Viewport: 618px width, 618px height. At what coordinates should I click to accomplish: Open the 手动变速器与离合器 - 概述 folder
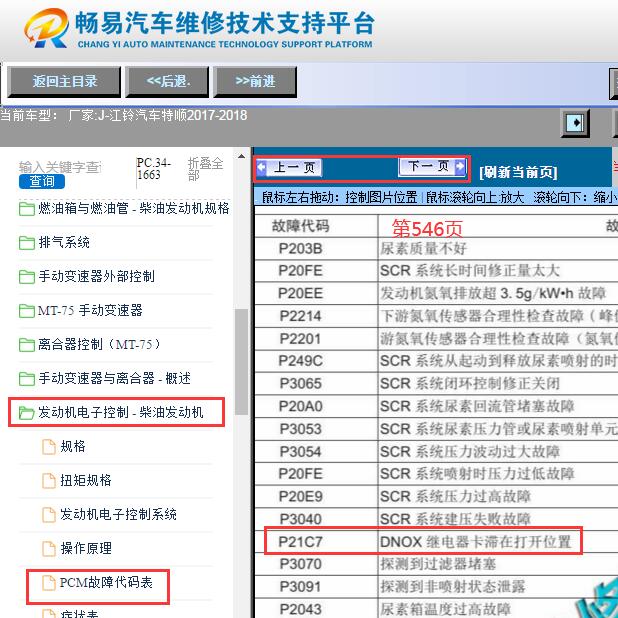pos(114,378)
